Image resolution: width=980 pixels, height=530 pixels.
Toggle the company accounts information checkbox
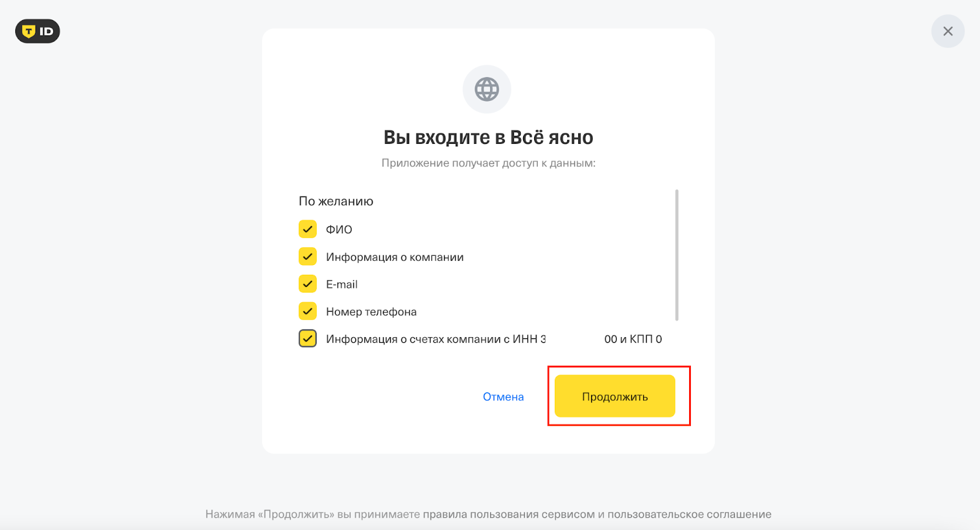click(307, 338)
